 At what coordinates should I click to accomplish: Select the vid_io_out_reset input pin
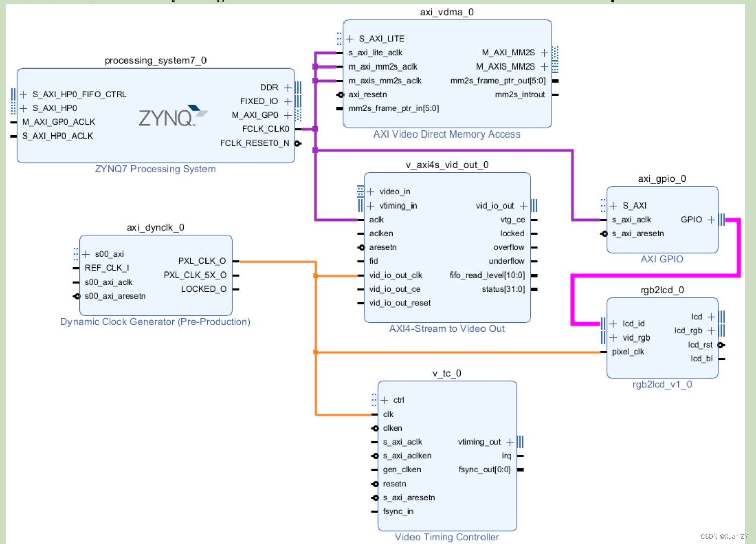(400, 303)
